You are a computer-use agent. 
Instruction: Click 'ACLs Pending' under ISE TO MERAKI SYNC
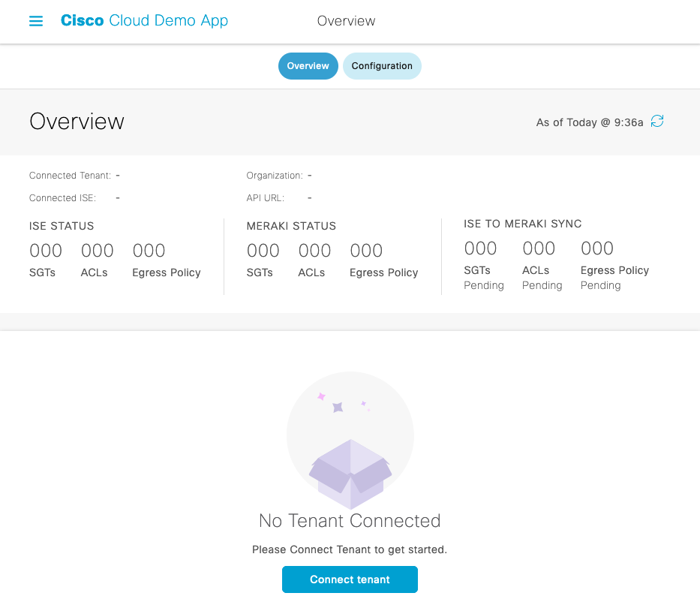(542, 278)
